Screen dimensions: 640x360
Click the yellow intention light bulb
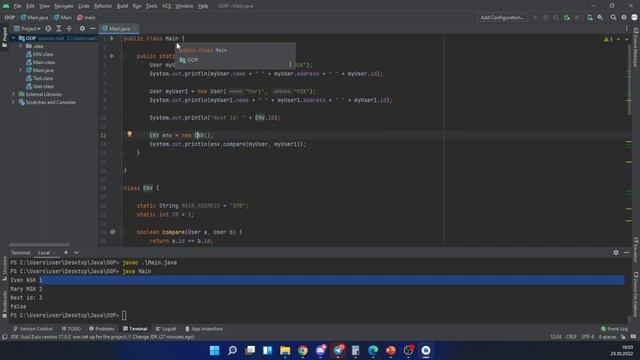pyautogui.click(x=129, y=134)
